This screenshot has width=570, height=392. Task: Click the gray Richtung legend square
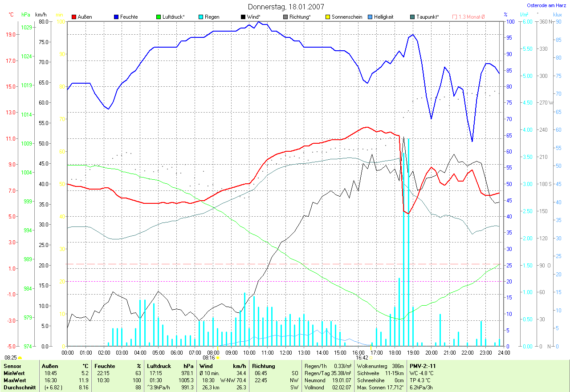point(285,17)
